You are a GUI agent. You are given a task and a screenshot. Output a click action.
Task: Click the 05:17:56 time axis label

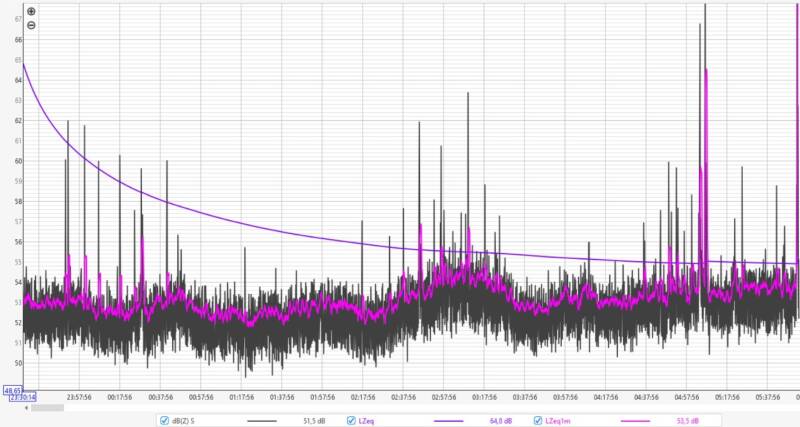[727, 397]
